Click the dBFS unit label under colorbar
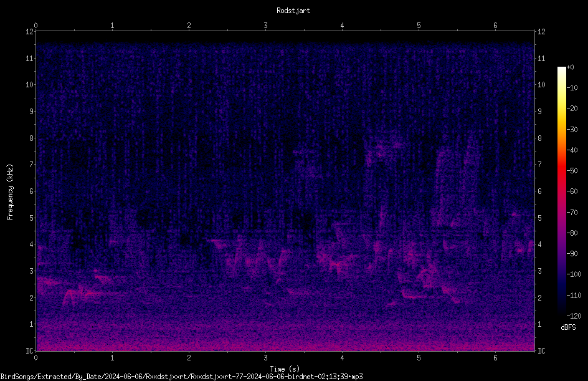 tap(568, 327)
